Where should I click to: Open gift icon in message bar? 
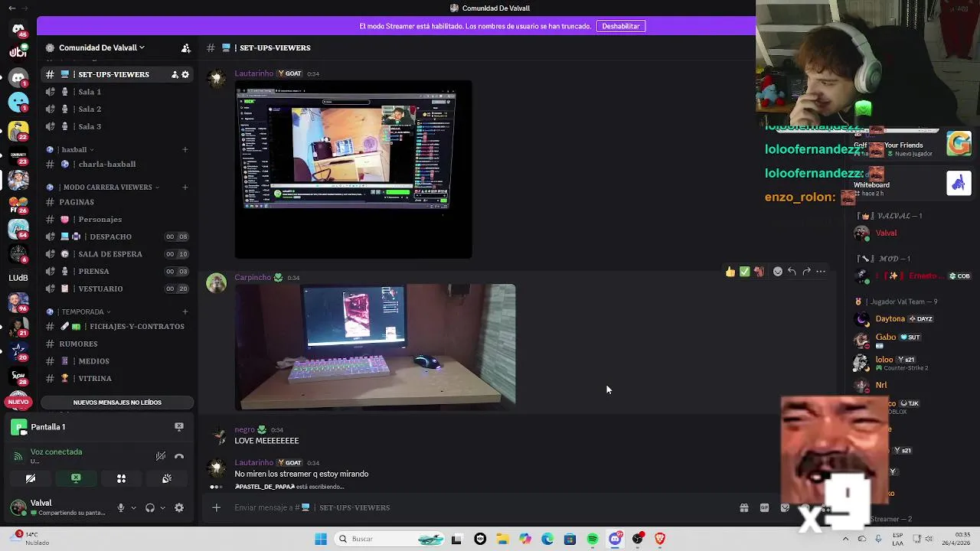point(743,507)
